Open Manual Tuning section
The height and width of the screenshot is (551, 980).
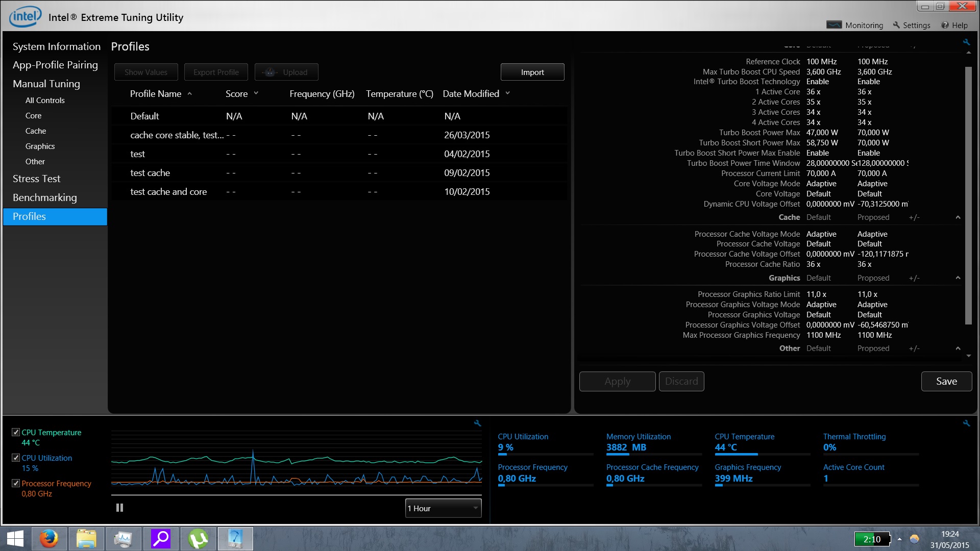pos(46,84)
